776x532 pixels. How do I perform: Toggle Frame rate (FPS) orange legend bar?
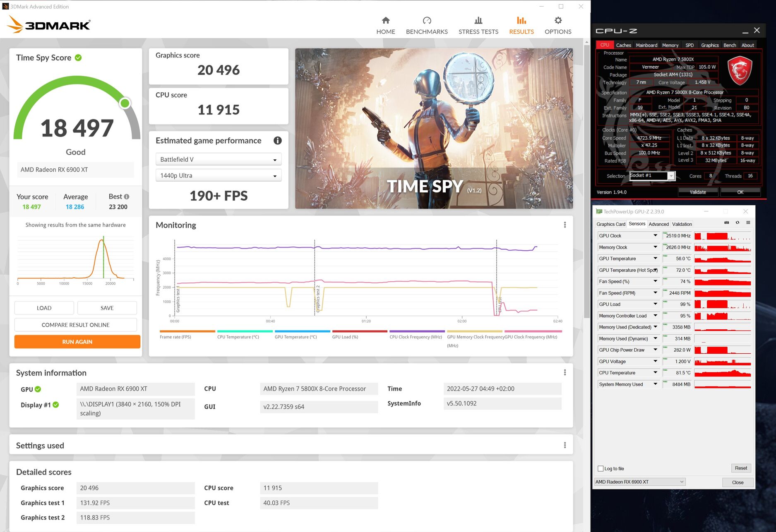187,331
